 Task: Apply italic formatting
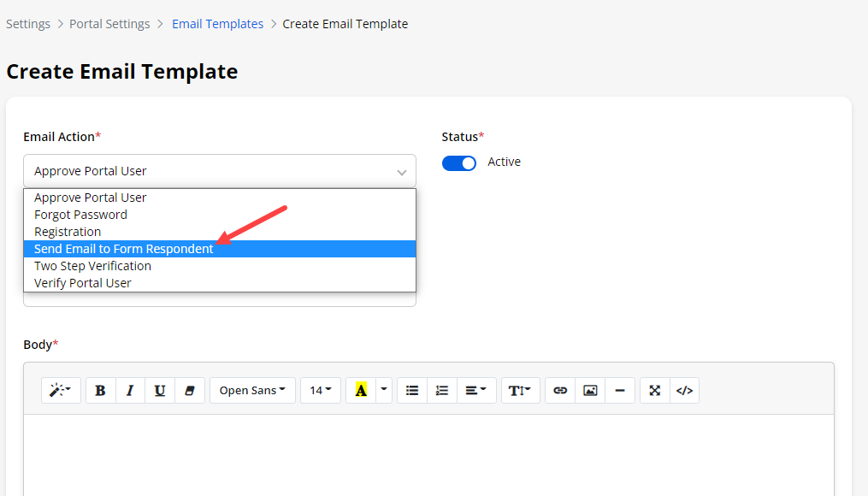130,390
